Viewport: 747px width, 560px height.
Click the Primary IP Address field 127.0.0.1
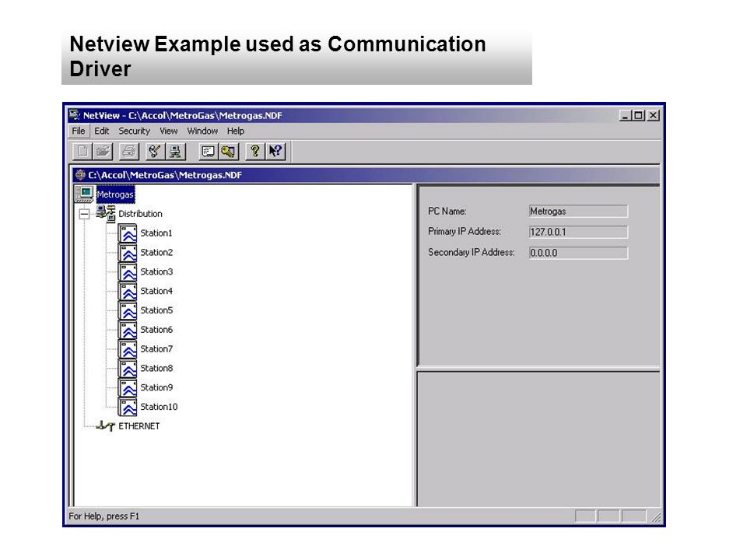tap(578, 232)
